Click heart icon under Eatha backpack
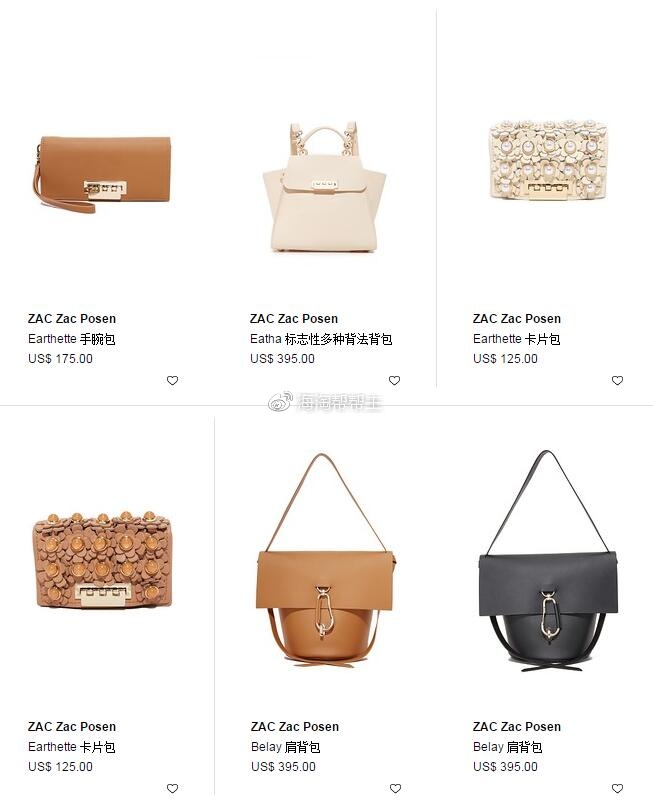The image size is (653, 806). [394, 380]
